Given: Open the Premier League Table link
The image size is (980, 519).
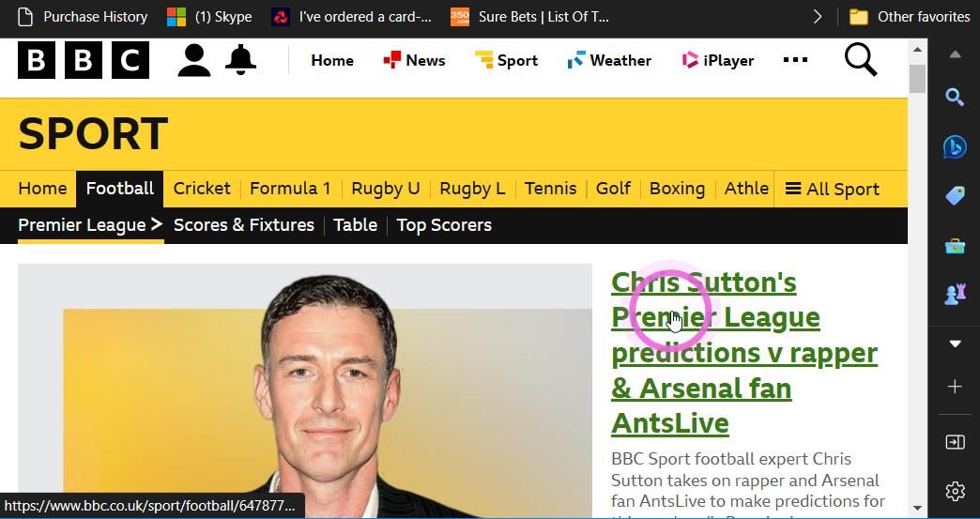Looking at the screenshot, I should [355, 225].
